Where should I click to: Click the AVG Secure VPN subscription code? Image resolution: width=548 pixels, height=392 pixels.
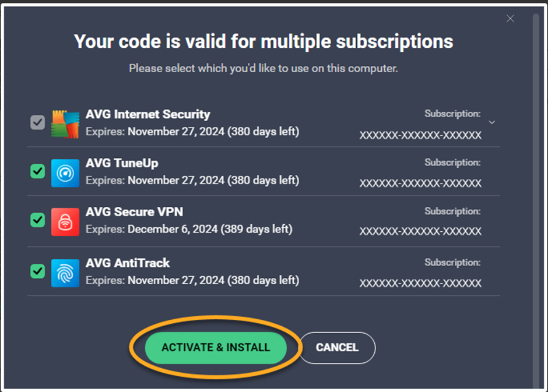click(x=420, y=232)
